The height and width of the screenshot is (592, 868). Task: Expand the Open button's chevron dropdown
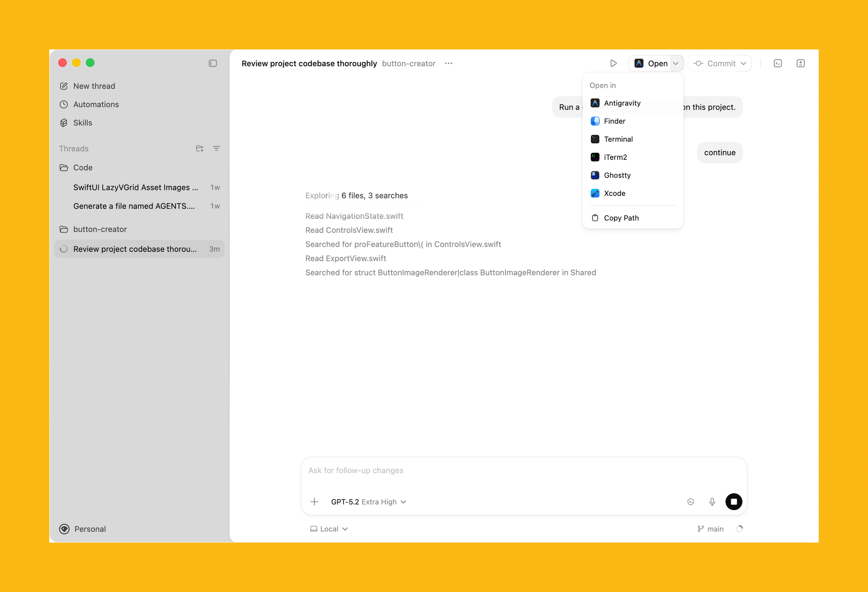coord(676,63)
